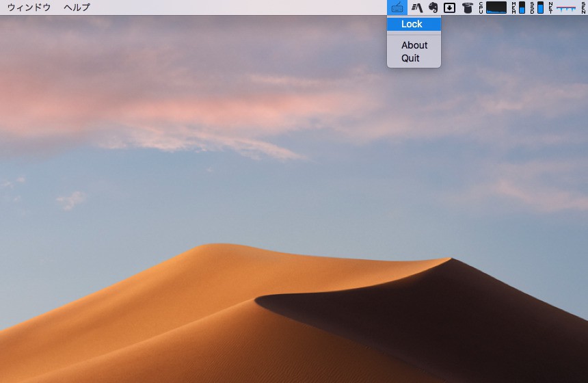Click the keyboard lock menu bar icon
Viewport: 588px width, 383px height.
point(397,8)
